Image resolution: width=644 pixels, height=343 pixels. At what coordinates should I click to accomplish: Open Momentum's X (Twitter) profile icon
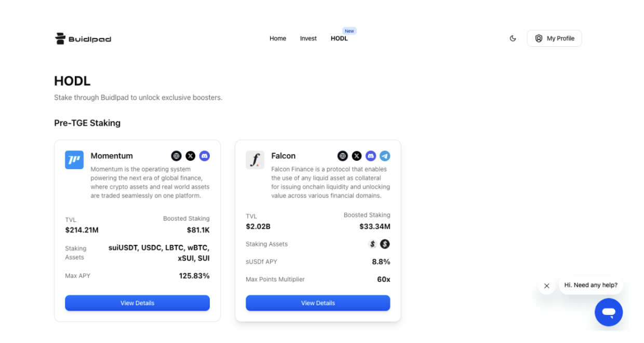click(x=191, y=156)
